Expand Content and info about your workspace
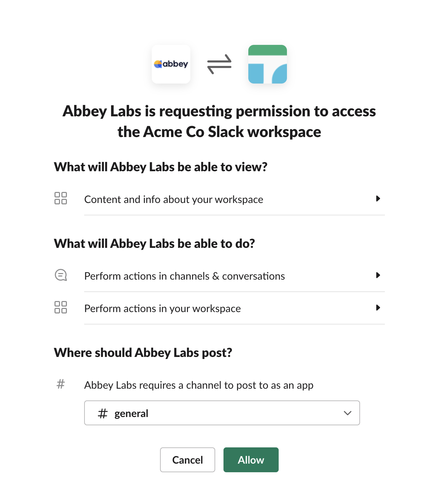The height and width of the screenshot is (504, 438). (378, 198)
